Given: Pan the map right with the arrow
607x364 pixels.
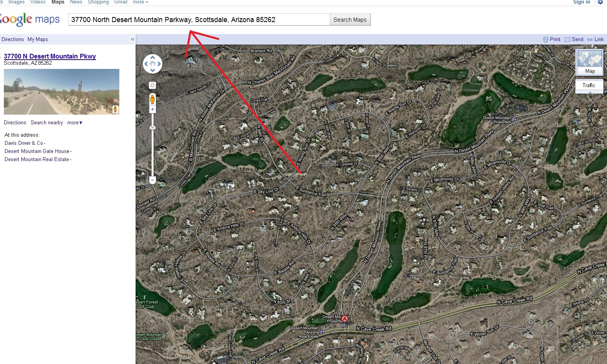Looking at the screenshot, I should pos(159,64).
